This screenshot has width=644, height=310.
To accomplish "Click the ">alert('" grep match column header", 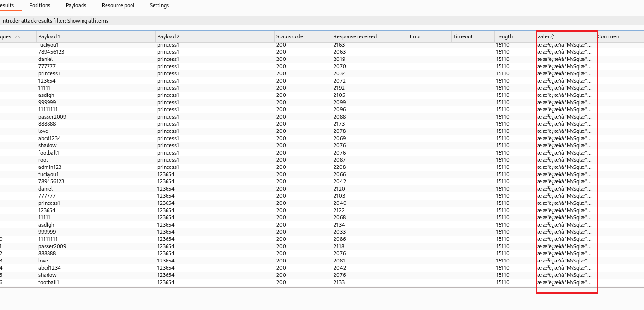I will coord(565,36).
